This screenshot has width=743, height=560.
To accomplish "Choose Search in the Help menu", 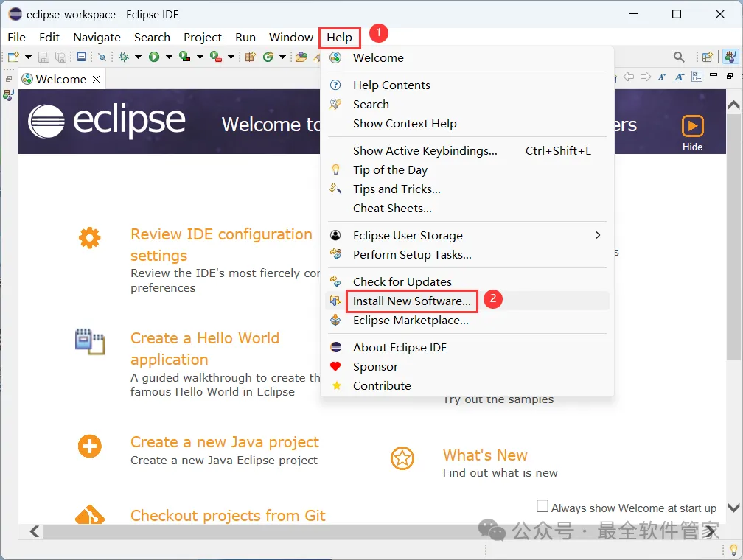I will (x=467, y=104).
